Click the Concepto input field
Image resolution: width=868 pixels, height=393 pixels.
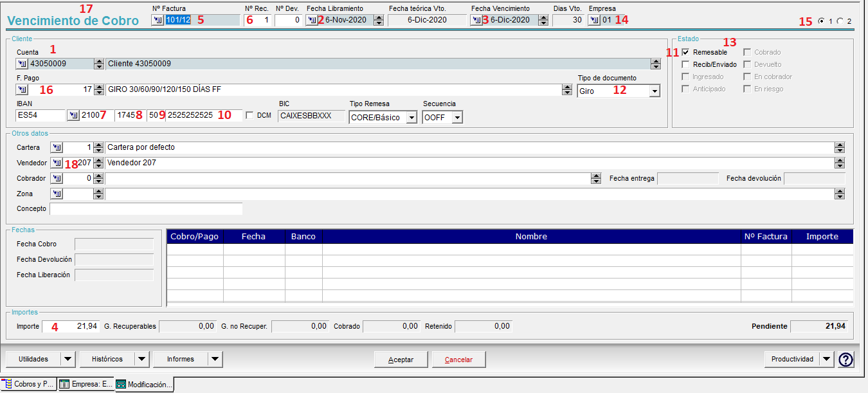tap(146, 208)
